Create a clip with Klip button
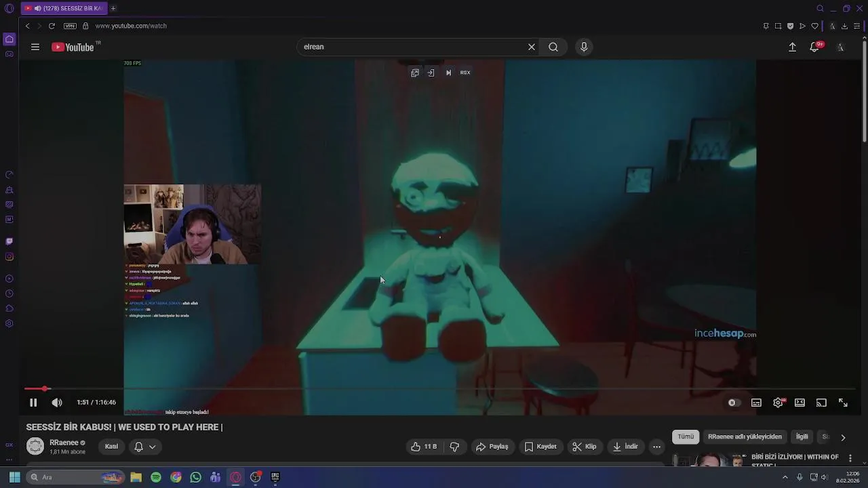868x488 pixels. pyautogui.click(x=584, y=447)
